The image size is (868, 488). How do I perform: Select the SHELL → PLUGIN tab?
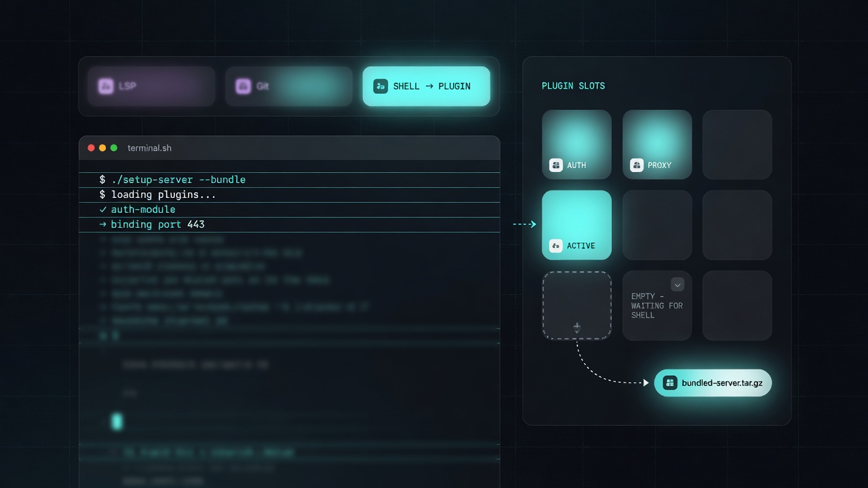(427, 86)
